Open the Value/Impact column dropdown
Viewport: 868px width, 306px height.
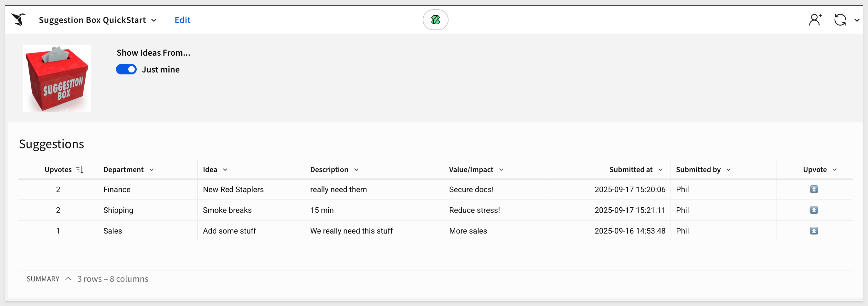[501, 170]
